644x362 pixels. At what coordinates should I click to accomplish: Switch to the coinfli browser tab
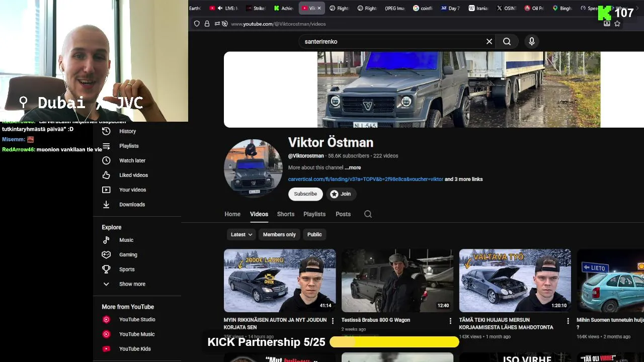click(423, 8)
